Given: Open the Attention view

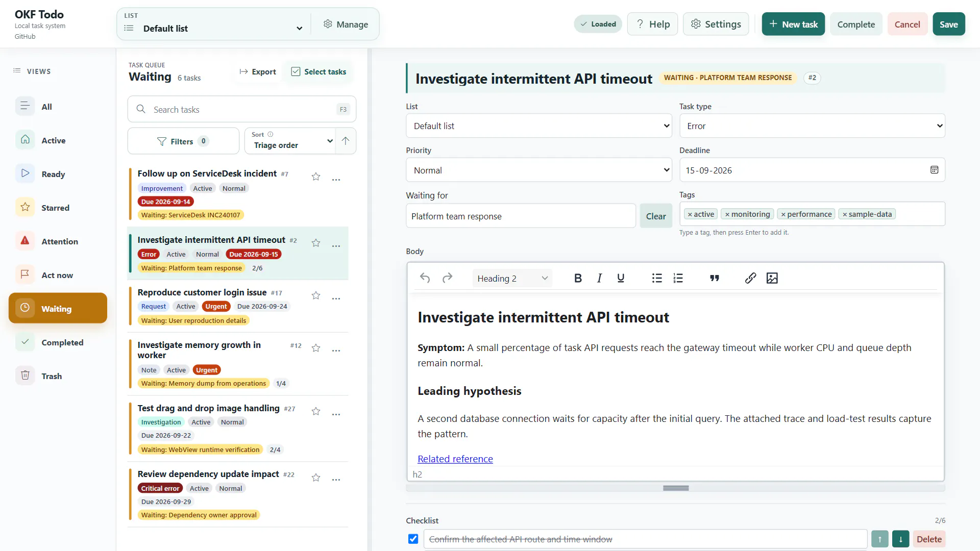Looking at the screenshot, I should (x=58, y=241).
